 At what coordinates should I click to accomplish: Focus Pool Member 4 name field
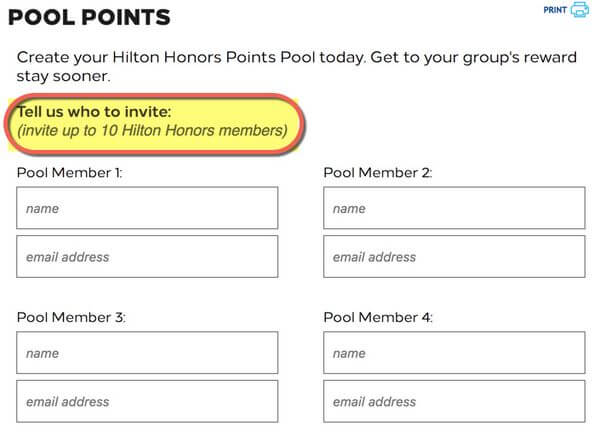pos(454,353)
